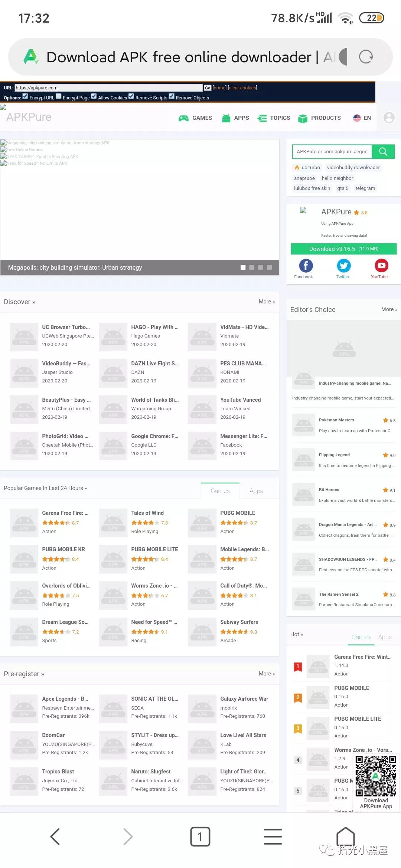Open PUBG MOBILE KR game icon

coord(24,559)
